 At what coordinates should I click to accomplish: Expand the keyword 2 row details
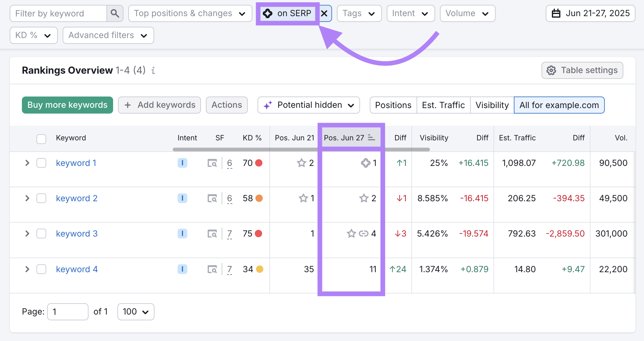click(x=27, y=198)
